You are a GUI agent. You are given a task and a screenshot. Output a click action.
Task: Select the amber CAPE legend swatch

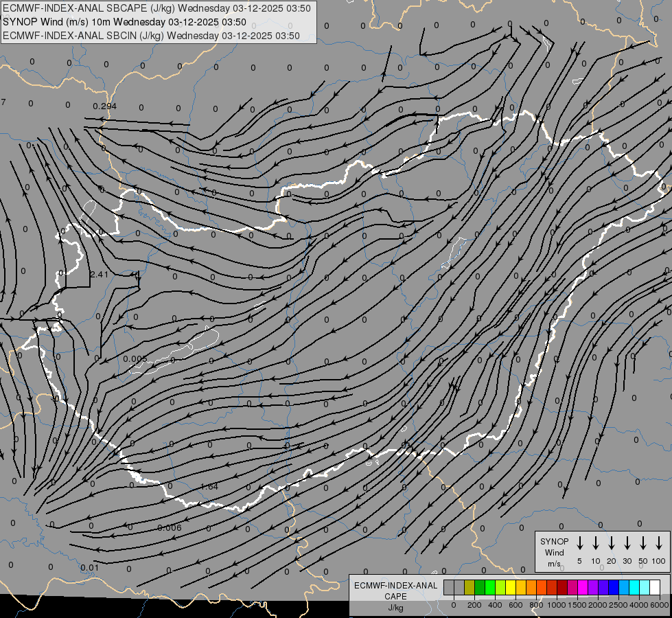[521, 587]
